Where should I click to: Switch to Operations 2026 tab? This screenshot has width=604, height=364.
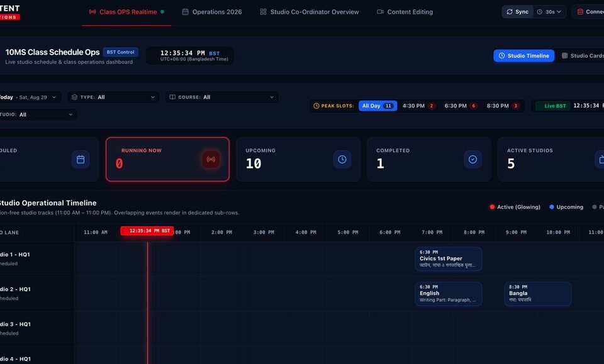tap(212, 12)
